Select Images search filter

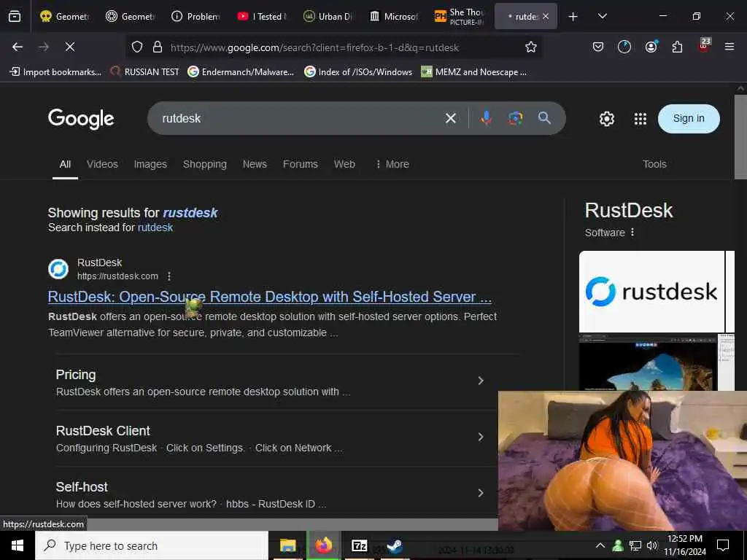tap(150, 164)
